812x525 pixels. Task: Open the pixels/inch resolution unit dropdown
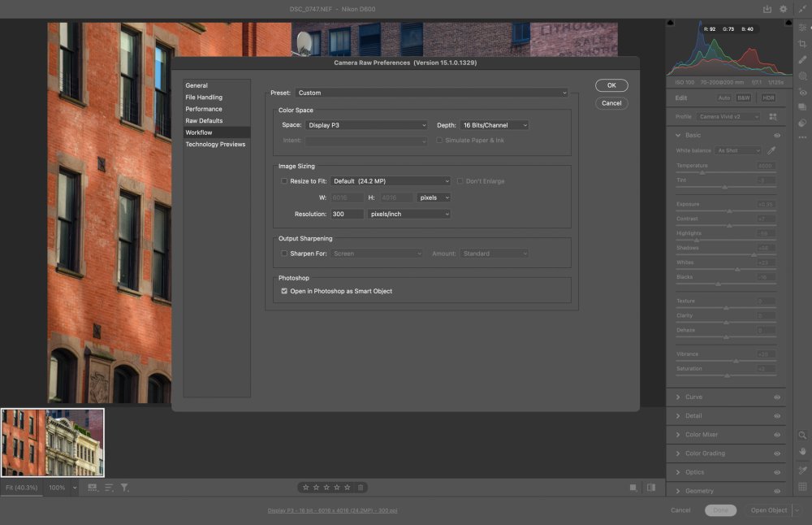408,214
